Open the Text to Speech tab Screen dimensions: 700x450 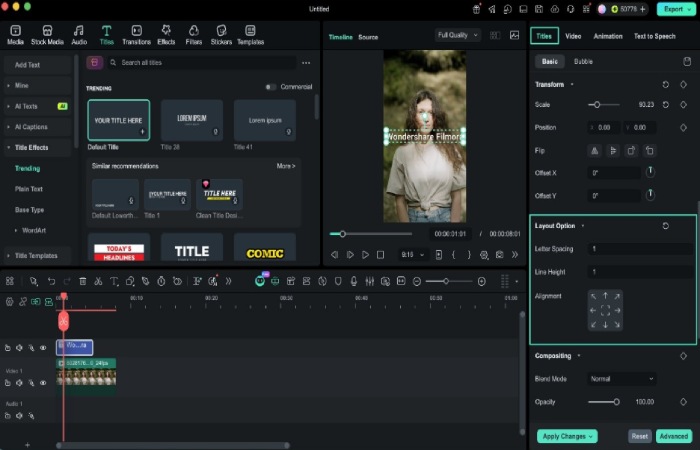[654, 36]
